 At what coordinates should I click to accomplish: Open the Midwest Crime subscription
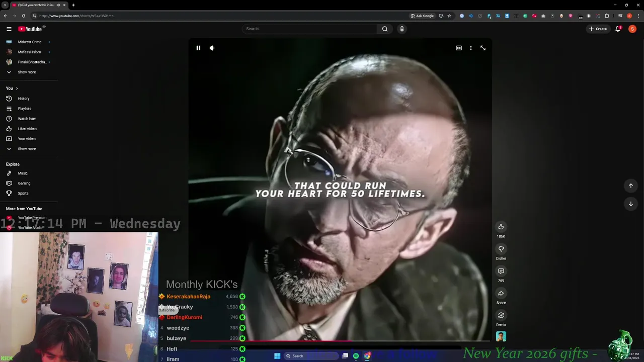tap(29, 42)
